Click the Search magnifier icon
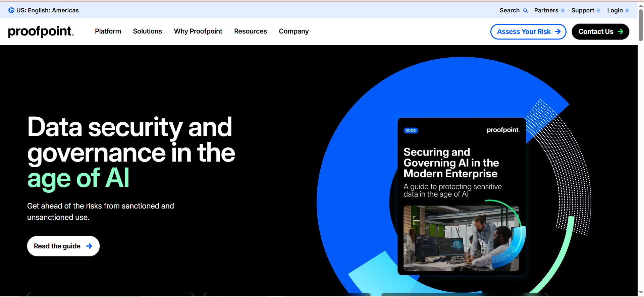This screenshot has width=644, height=297. point(526,11)
